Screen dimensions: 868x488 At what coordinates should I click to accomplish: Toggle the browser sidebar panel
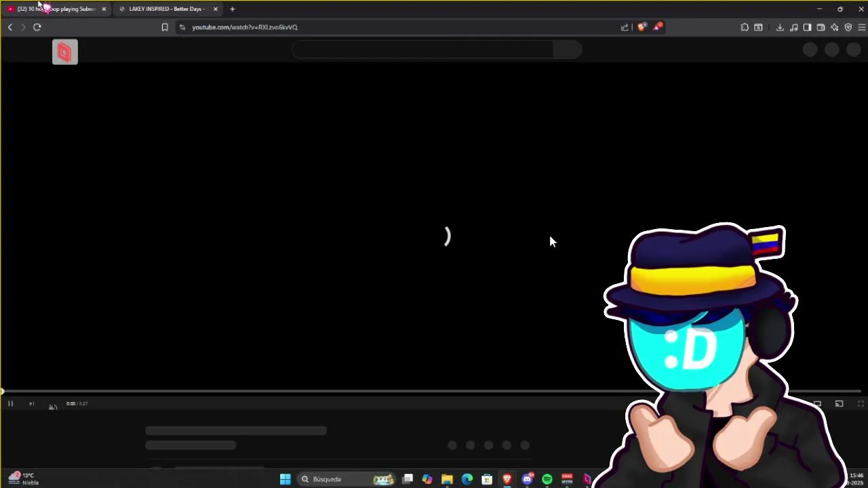(x=807, y=27)
